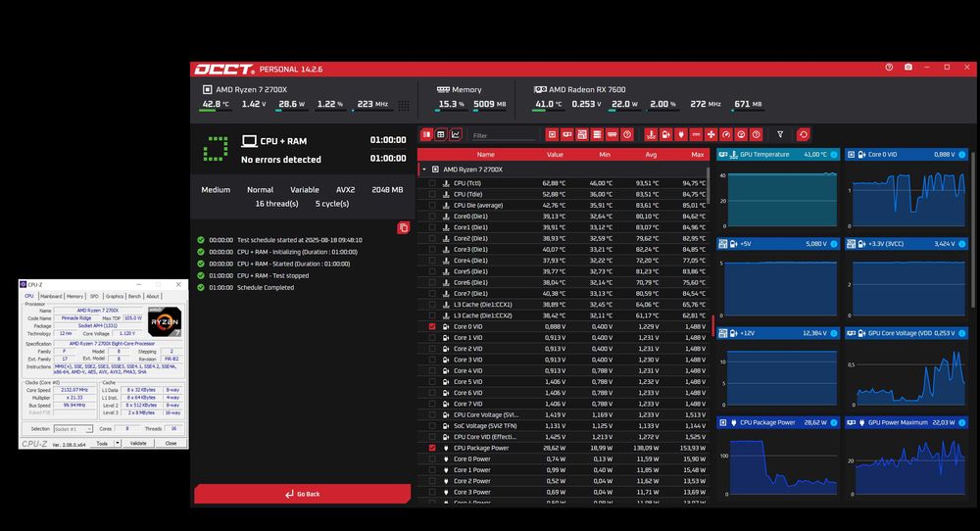Toggle usage gauge sensor filter
Viewport: 980px width, 531px height.
[x=741, y=134]
